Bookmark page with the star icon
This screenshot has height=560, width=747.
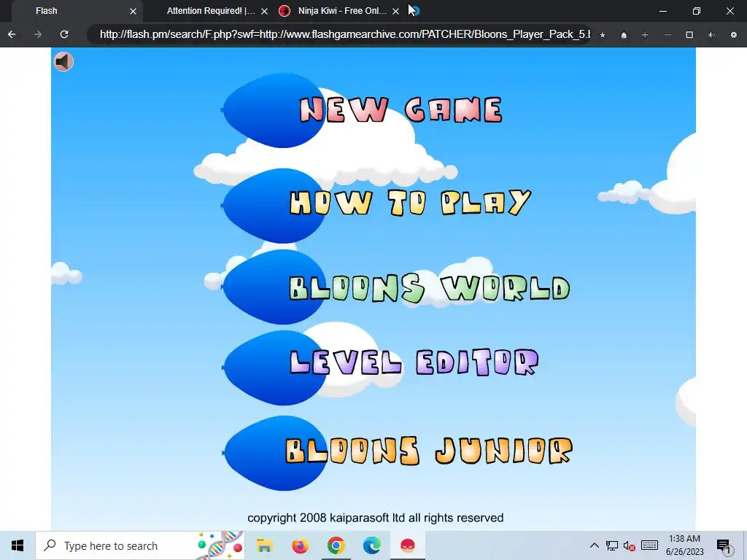[x=603, y=35]
